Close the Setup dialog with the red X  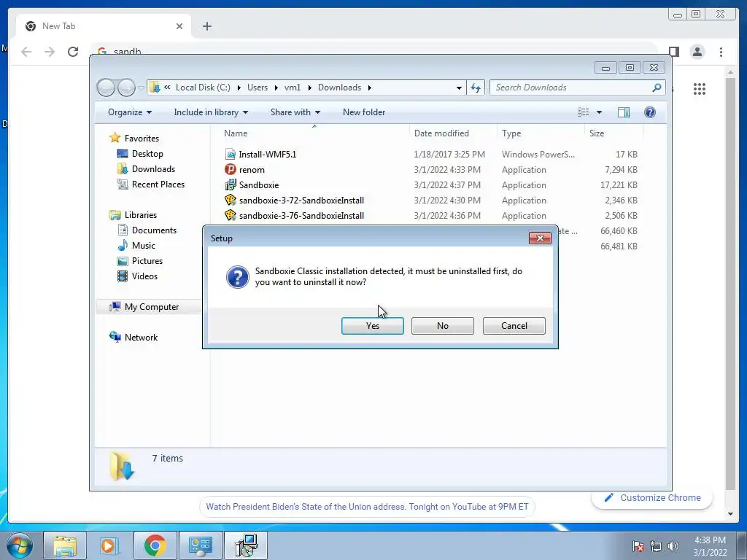[x=540, y=238]
